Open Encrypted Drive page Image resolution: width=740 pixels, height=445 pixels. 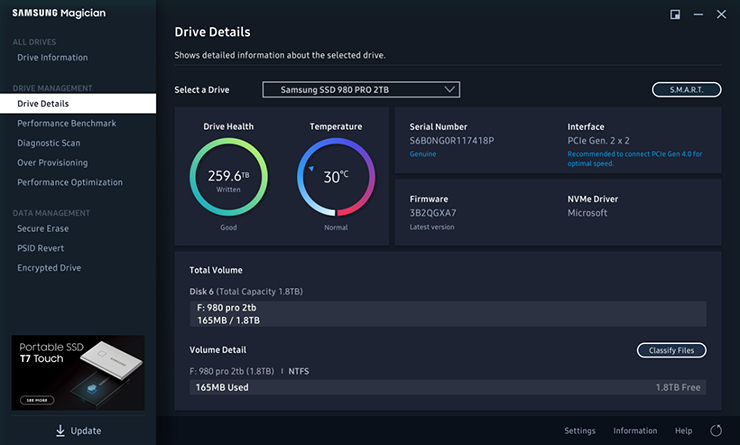click(49, 268)
